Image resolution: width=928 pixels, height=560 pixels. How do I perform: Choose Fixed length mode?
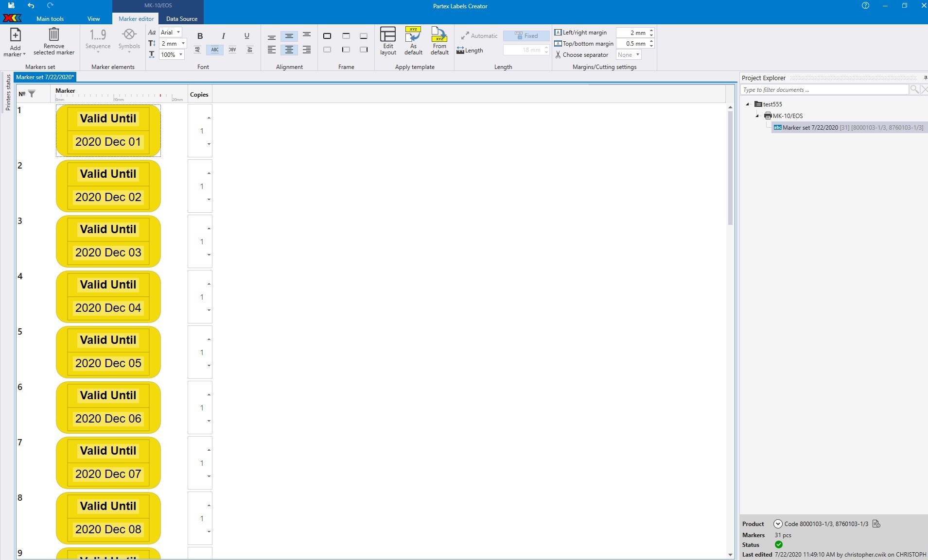[x=526, y=36]
